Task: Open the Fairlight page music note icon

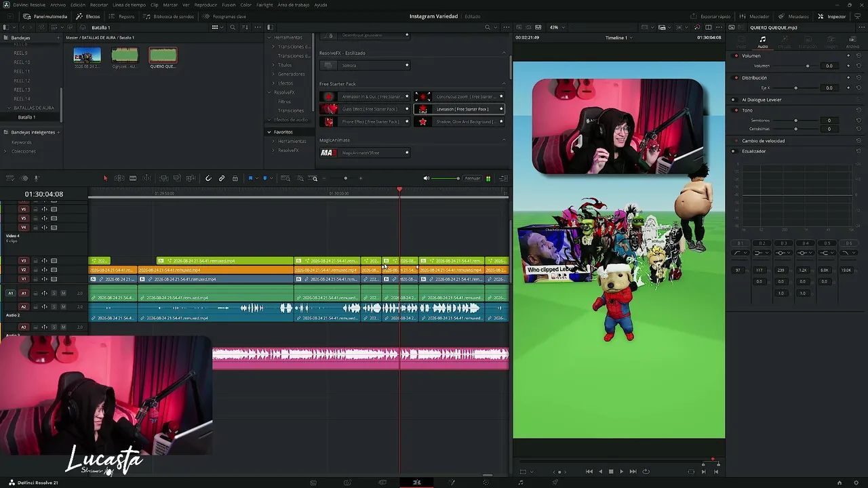Action: [521, 483]
